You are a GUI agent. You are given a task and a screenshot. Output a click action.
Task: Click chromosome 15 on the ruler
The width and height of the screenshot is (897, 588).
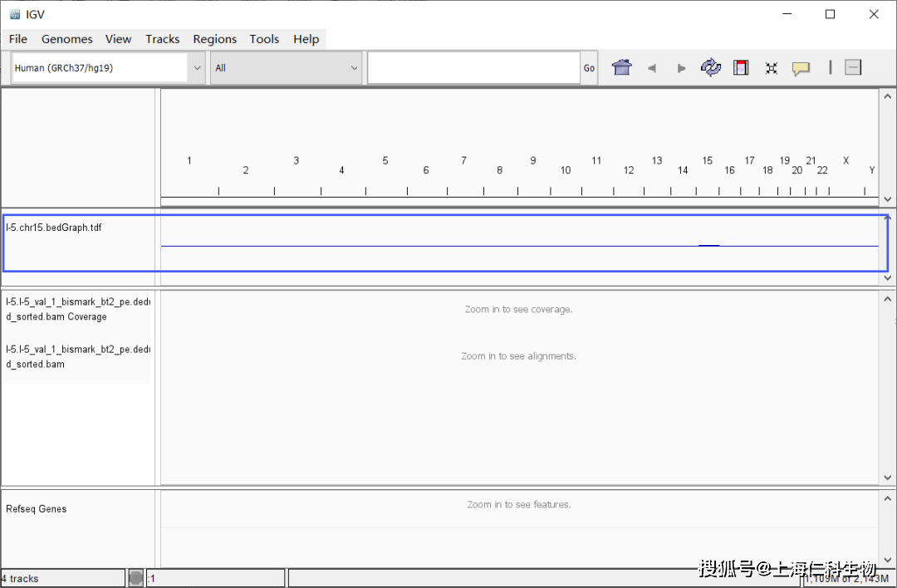[707, 161]
